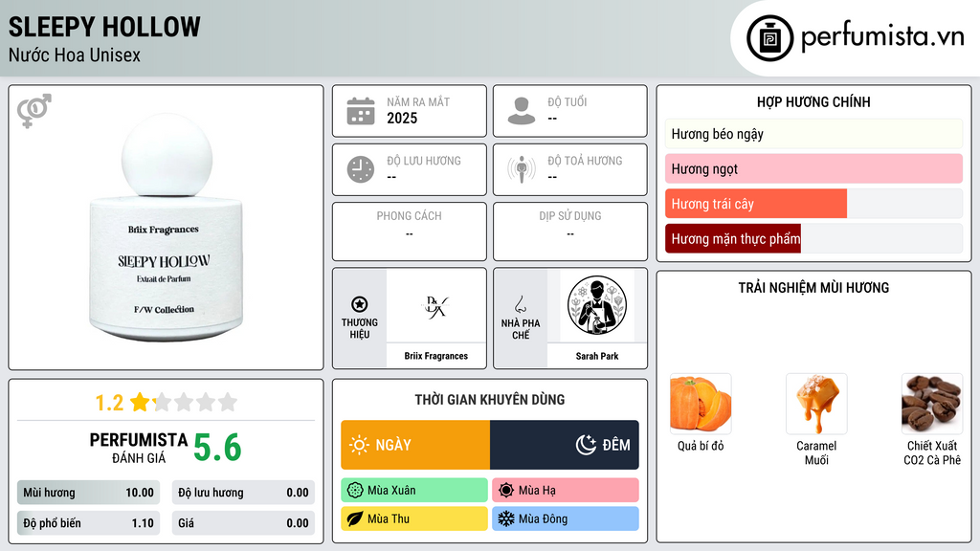Image resolution: width=980 pixels, height=551 pixels.
Task: Click the filled yellow rating star
Action: [140, 402]
